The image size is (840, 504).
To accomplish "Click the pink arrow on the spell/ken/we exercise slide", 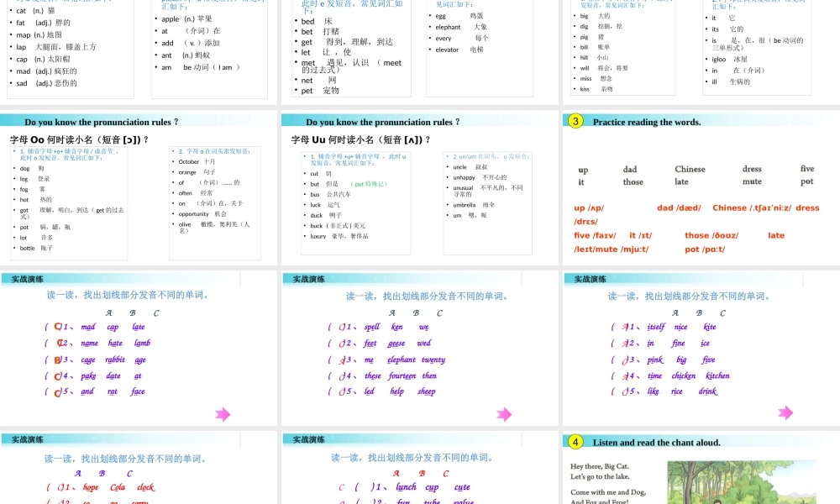I will 504,414.
